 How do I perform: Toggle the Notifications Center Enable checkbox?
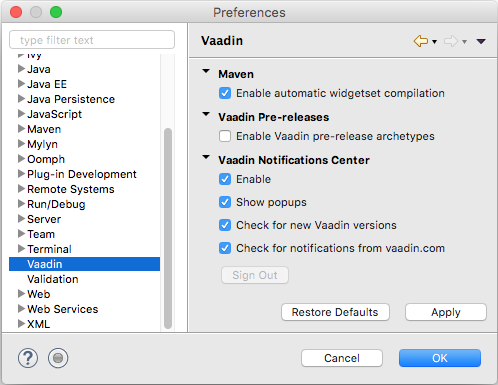point(225,179)
